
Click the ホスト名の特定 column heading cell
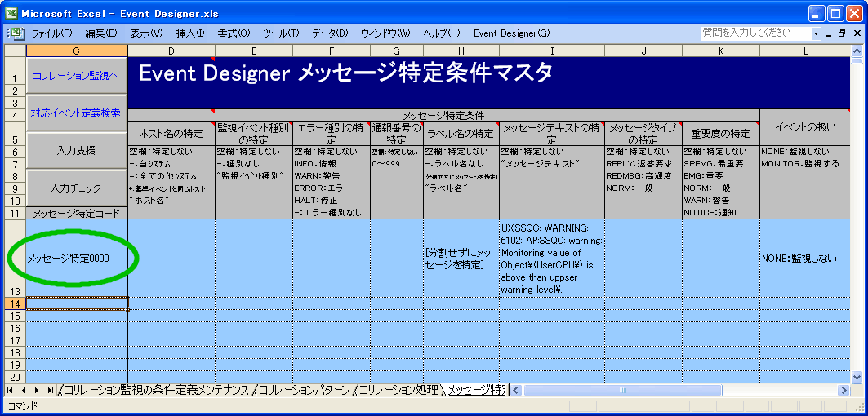point(171,133)
